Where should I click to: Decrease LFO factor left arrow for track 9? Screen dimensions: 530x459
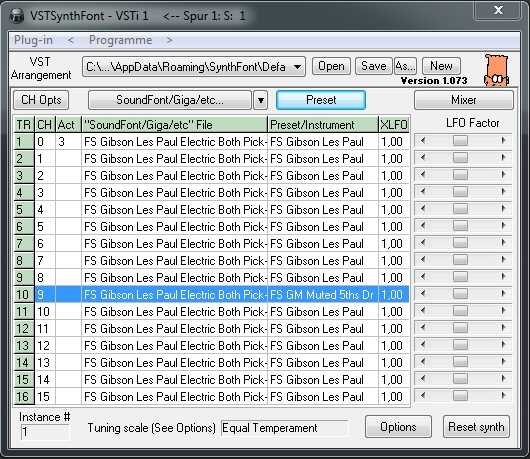click(423, 276)
